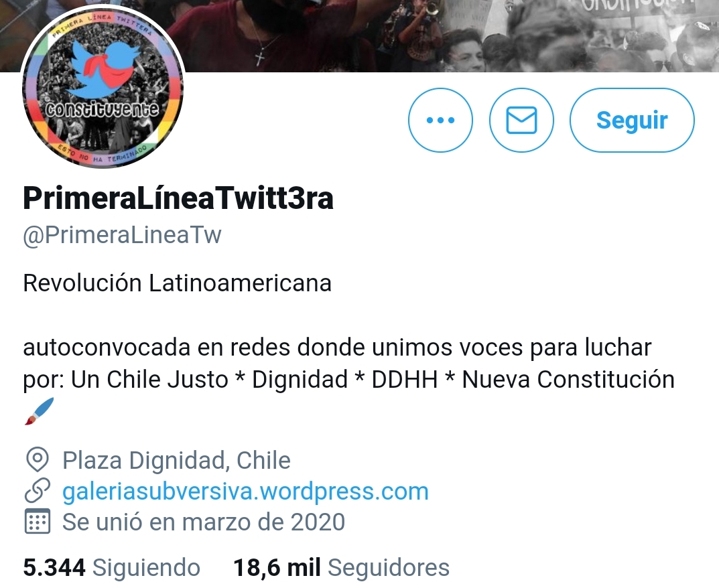Click the Plaza Dignidad, Chile location text
Image resolution: width=719 pixels, height=588 pixels.
pyautogui.click(x=176, y=460)
